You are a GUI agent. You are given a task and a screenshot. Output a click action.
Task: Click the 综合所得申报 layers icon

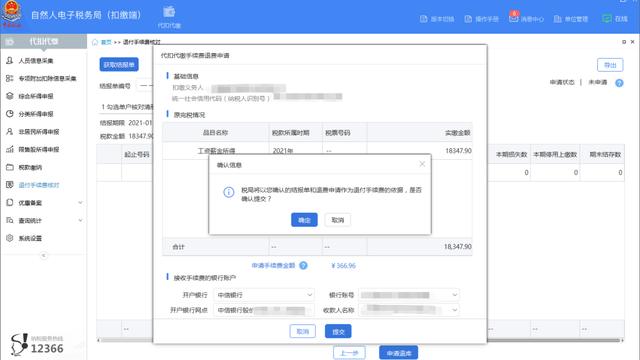coord(9,96)
